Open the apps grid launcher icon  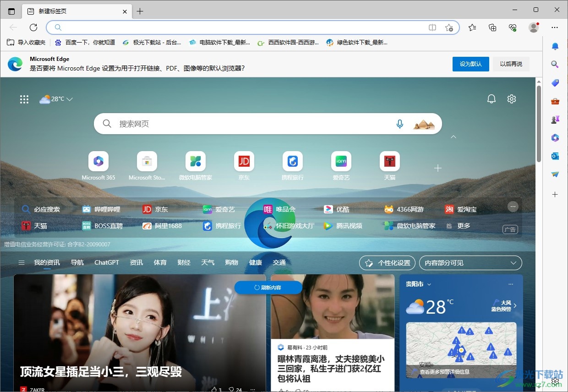pos(24,99)
